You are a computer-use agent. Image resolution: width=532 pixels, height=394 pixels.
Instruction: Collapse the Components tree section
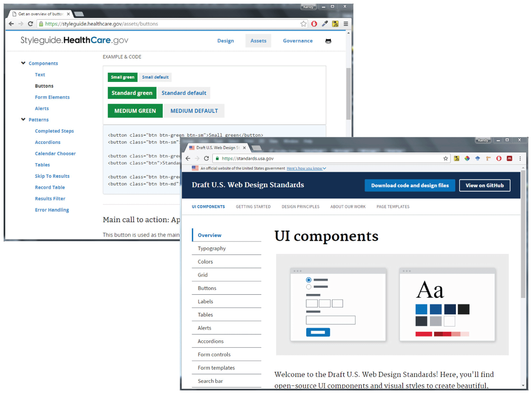[x=23, y=63]
